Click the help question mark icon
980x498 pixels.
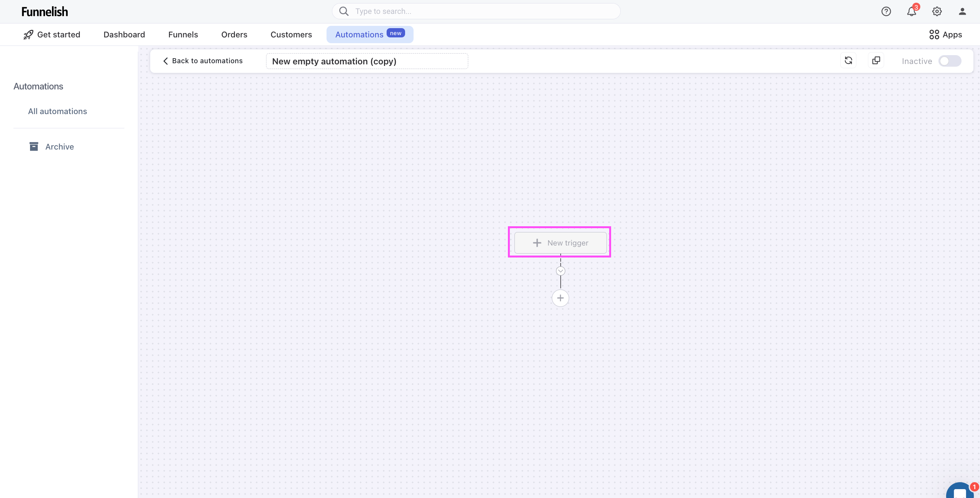(886, 12)
